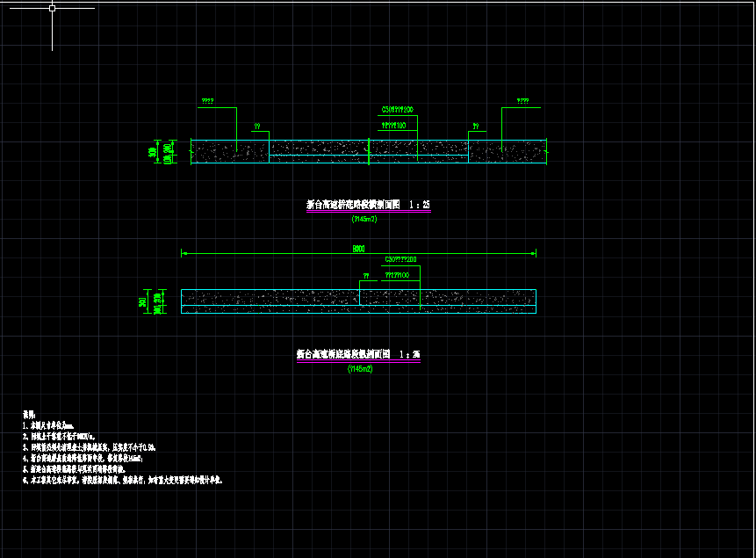Select the lower section's label ending in 100
756x558 pixels.
pos(397,275)
